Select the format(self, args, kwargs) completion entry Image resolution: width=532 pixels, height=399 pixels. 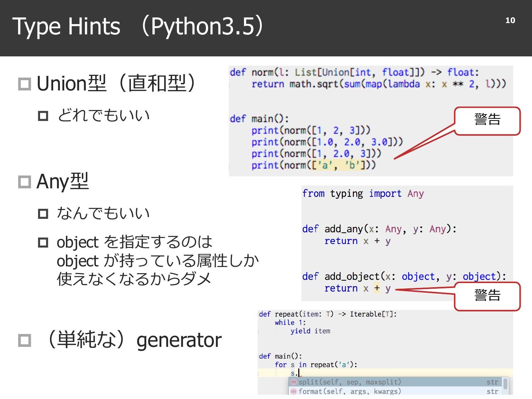(x=351, y=392)
